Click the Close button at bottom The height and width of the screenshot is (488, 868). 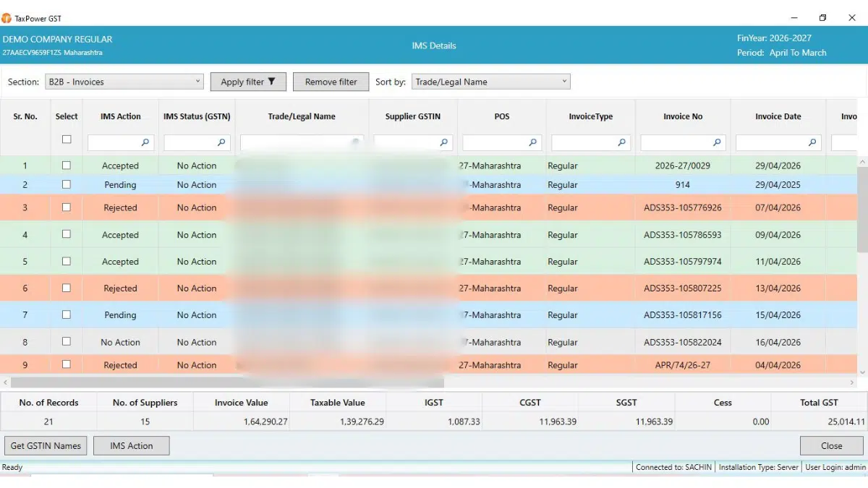coord(832,446)
